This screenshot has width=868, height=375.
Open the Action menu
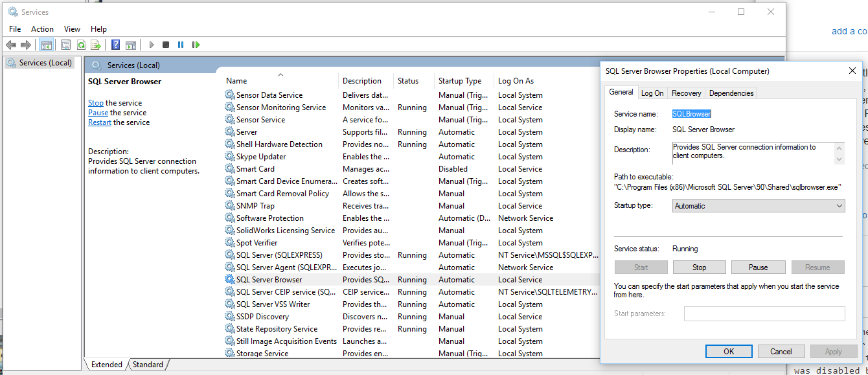tap(42, 29)
